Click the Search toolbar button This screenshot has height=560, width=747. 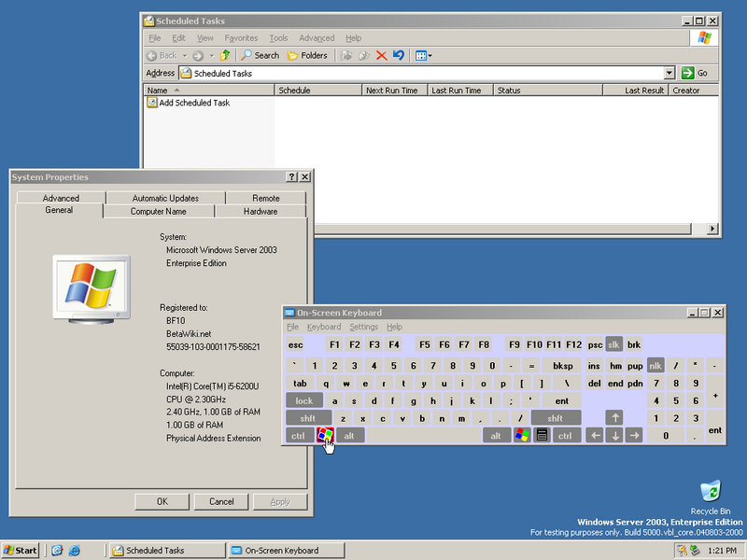[260, 55]
